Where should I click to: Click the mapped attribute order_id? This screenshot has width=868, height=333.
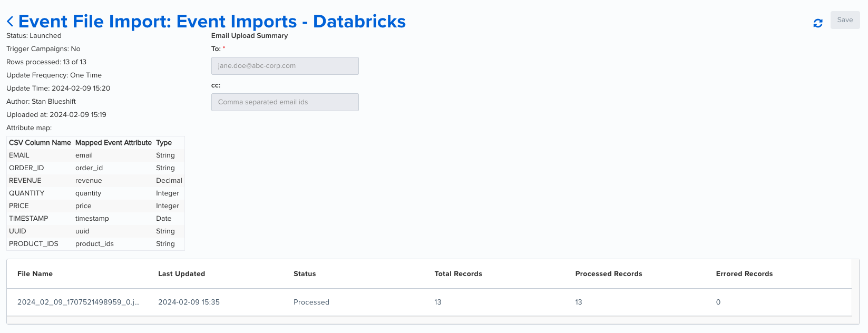point(89,168)
